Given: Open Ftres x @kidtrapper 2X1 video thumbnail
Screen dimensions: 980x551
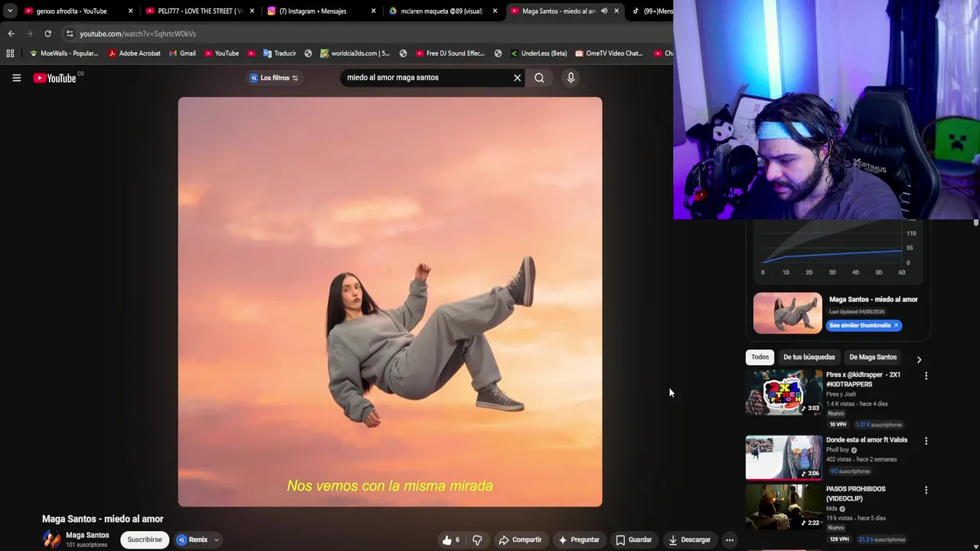Looking at the screenshot, I should (x=784, y=393).
